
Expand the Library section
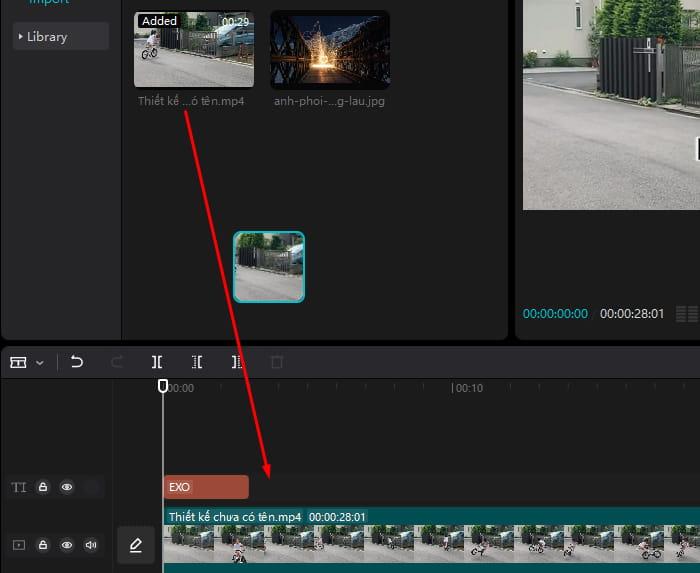click(61, 37)
